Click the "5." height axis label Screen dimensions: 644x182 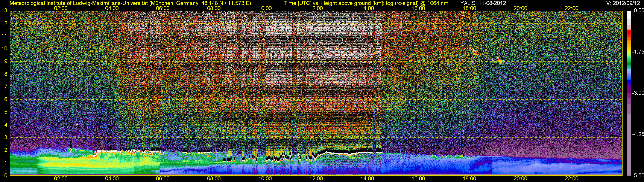(6, 112)
